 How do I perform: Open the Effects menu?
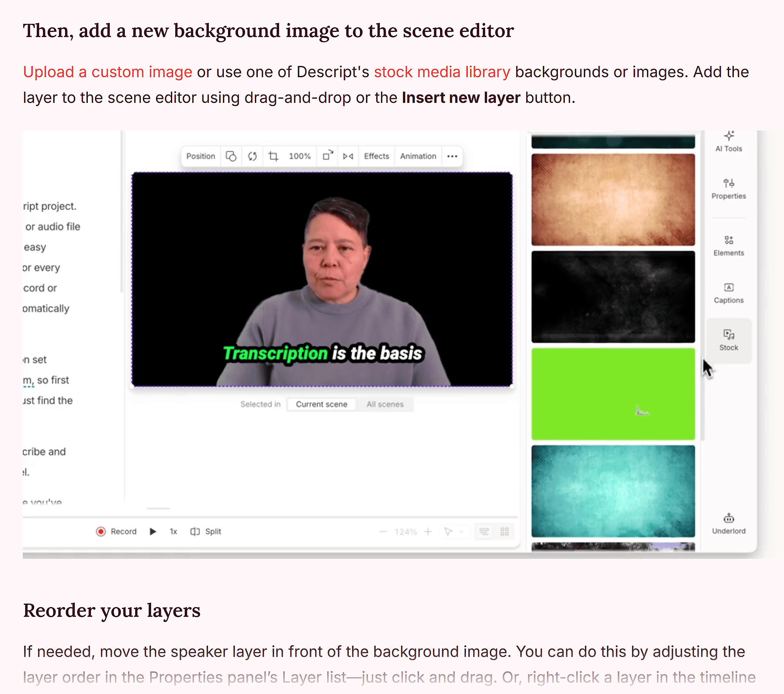pos(376,156)
